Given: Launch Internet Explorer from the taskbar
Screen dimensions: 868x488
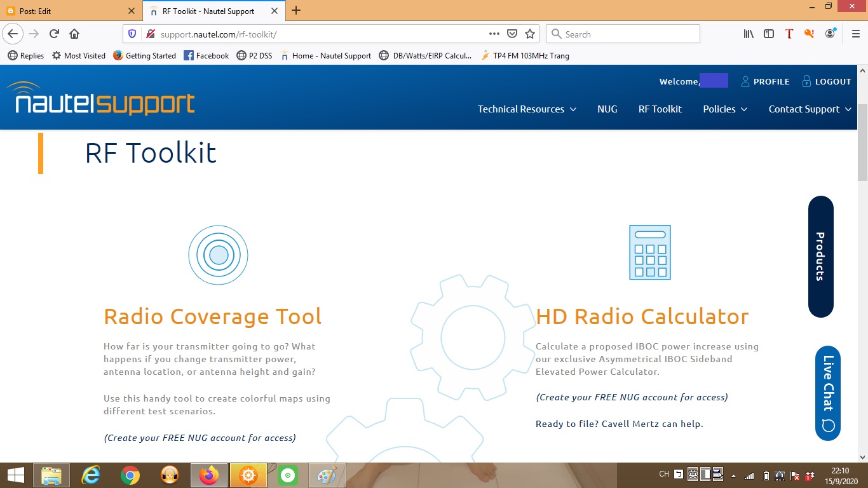Looking at the screenshot, I should click(91, 475).
